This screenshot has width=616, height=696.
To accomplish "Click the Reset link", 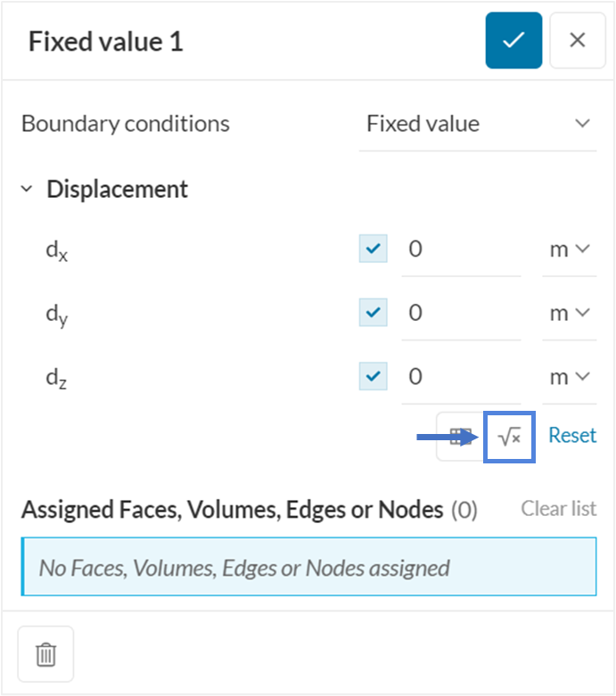I will coord(572,436).
